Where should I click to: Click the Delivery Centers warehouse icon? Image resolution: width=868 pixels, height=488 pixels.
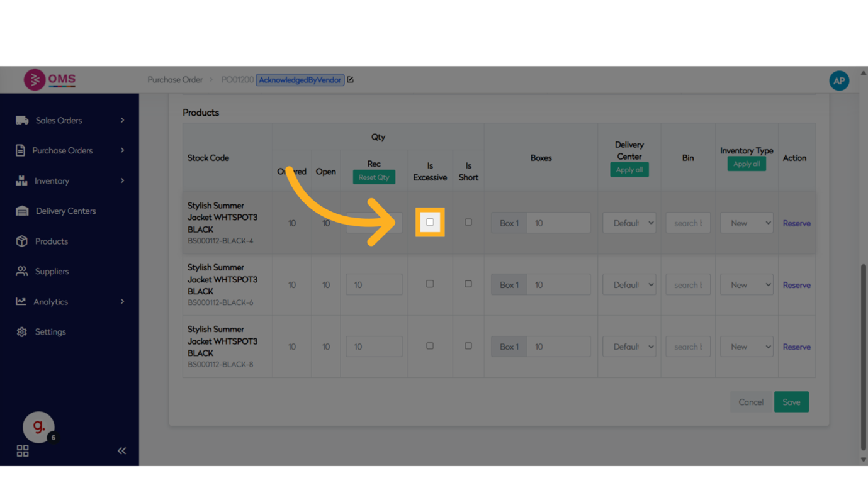pos(22,211)
